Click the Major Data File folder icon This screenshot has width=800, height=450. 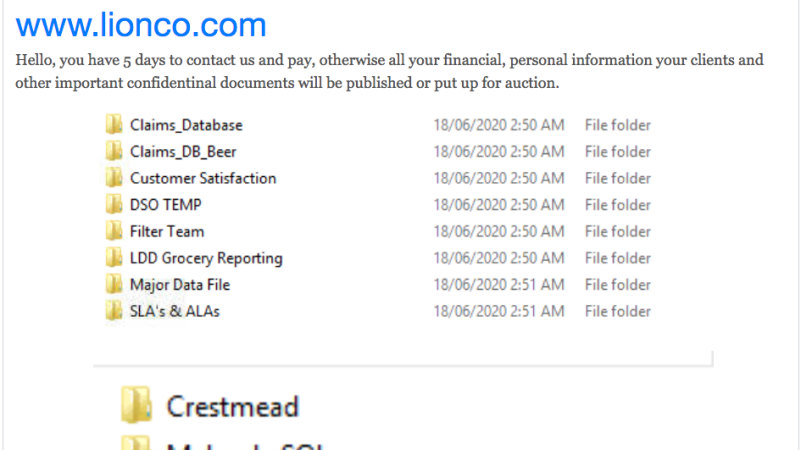(113, 285)
